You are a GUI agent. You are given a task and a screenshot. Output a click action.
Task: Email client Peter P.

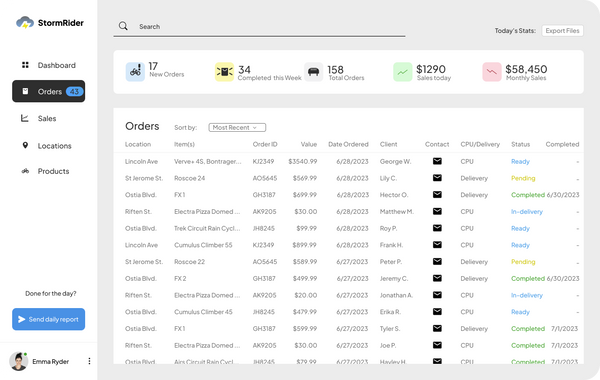pos(437,261)
